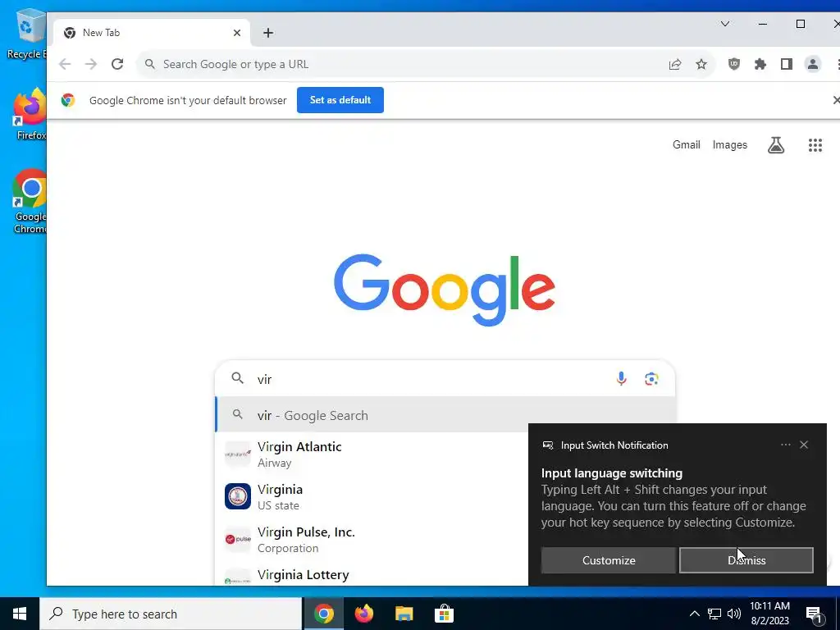Click Set as default button
Viewport: 840px width, 630px height.
(x=340, y=100)
